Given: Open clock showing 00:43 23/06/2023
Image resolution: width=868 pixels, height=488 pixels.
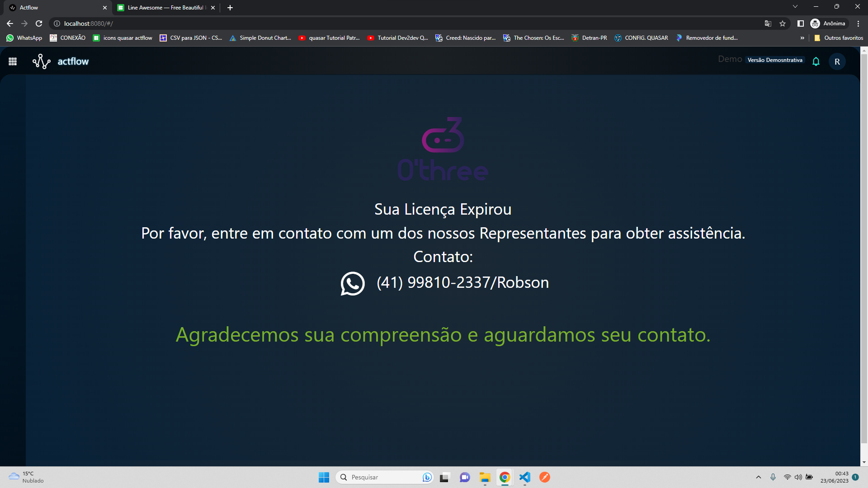Looking at the screenshot, I should tap(835, 477).
